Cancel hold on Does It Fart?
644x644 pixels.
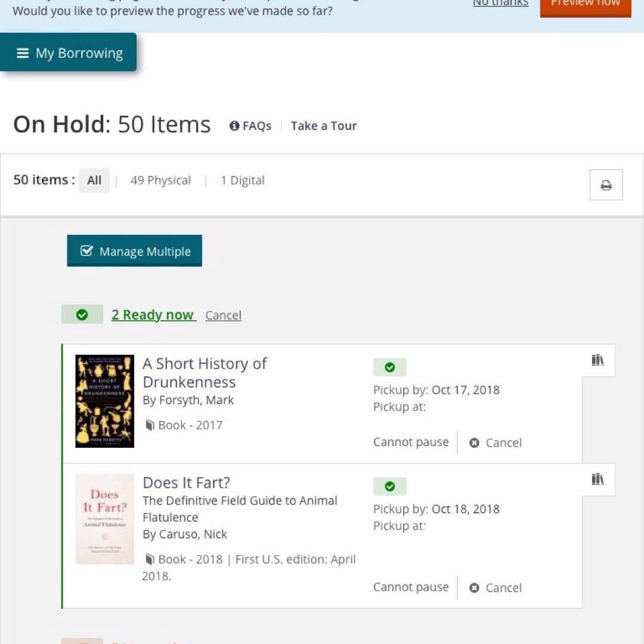pos(496,588)
